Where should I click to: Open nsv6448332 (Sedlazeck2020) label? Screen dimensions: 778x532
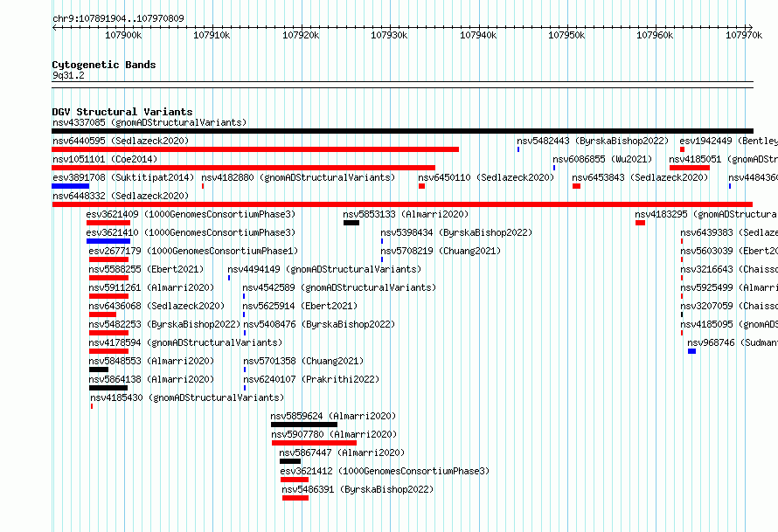[x=121, y=196]
